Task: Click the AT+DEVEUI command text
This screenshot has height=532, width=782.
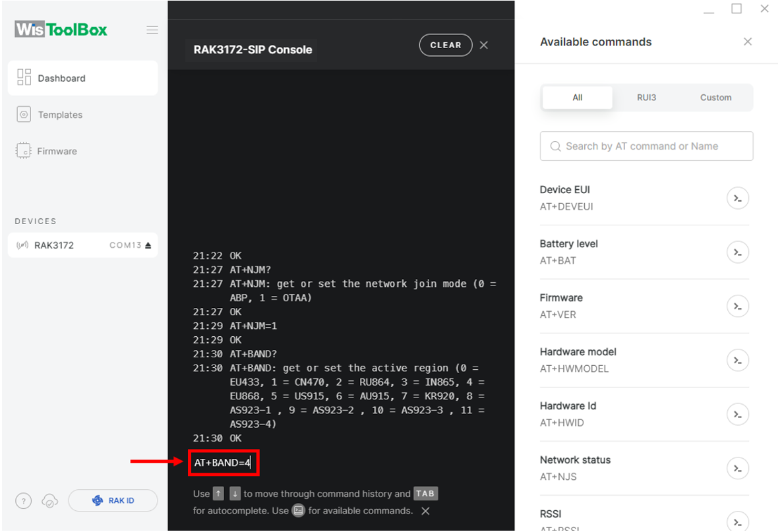Action: [x=566, y=206]
